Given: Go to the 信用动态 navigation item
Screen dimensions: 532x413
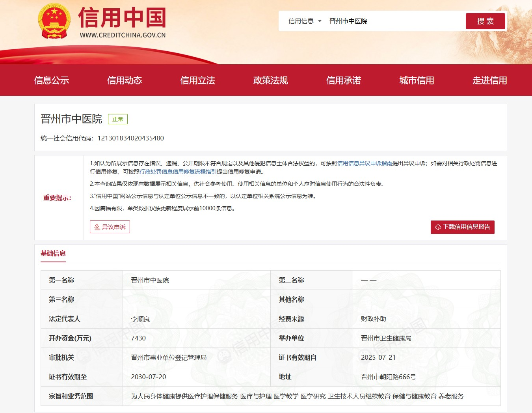Looking at the screenshot, I should coord(125,80).
